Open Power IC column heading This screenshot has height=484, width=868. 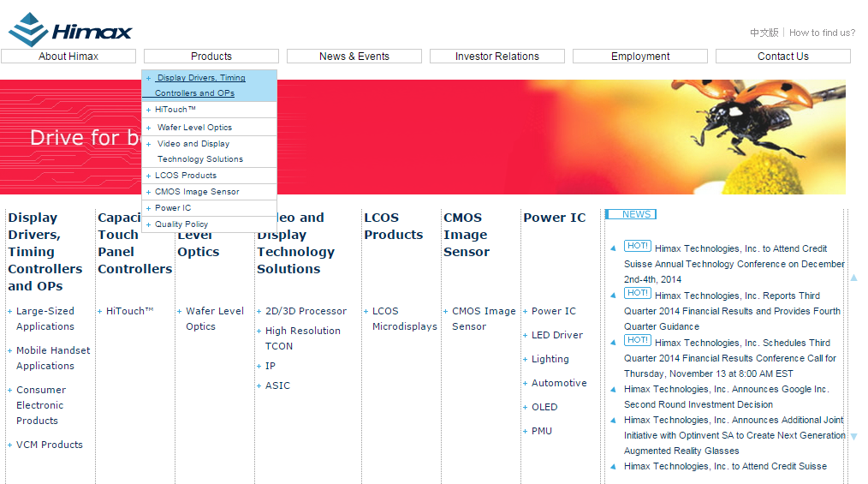555,218
